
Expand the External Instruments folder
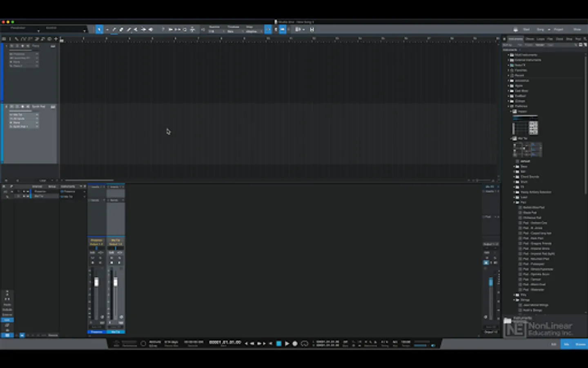click(x=509, y=60)
